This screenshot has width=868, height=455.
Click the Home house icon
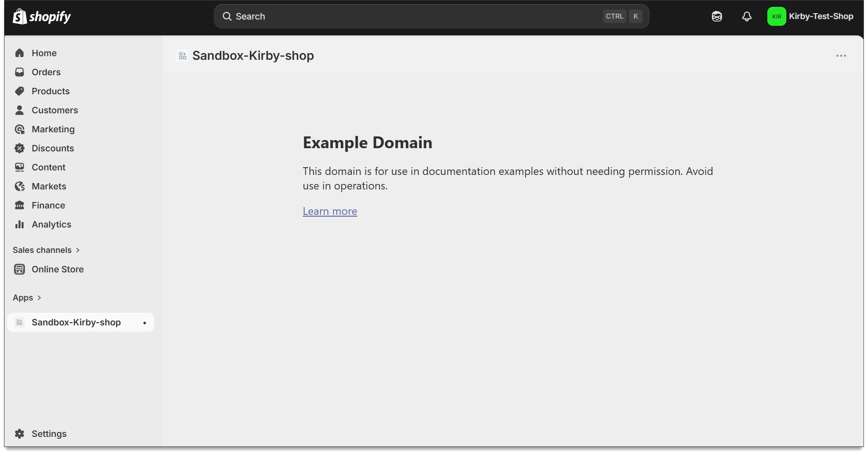click(x=20, y=53)
